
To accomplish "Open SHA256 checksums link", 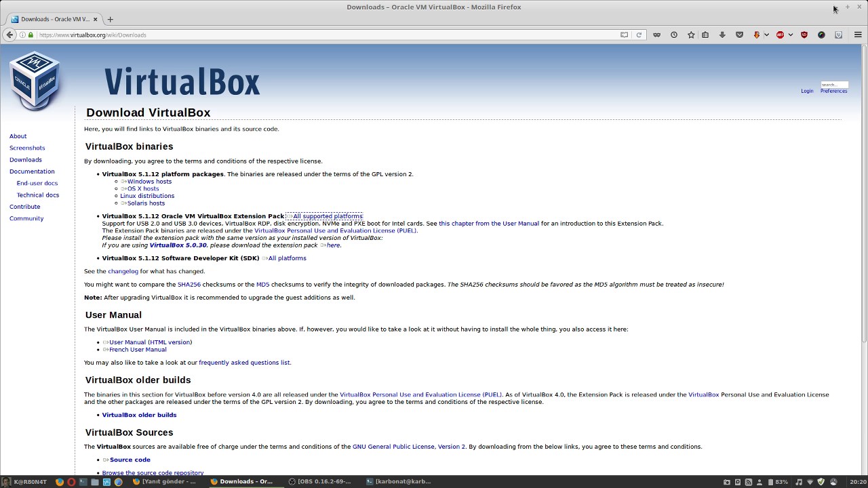I will click(x=189, y=285).
